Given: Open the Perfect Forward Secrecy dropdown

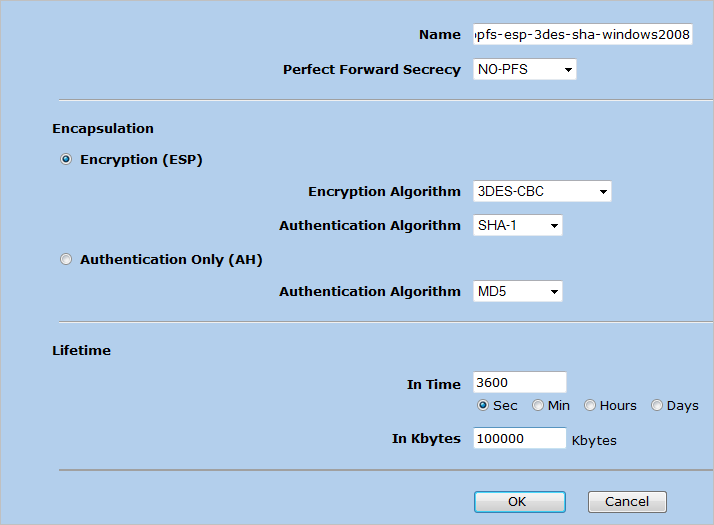Looking at the screenshot, I should point(524,70).
